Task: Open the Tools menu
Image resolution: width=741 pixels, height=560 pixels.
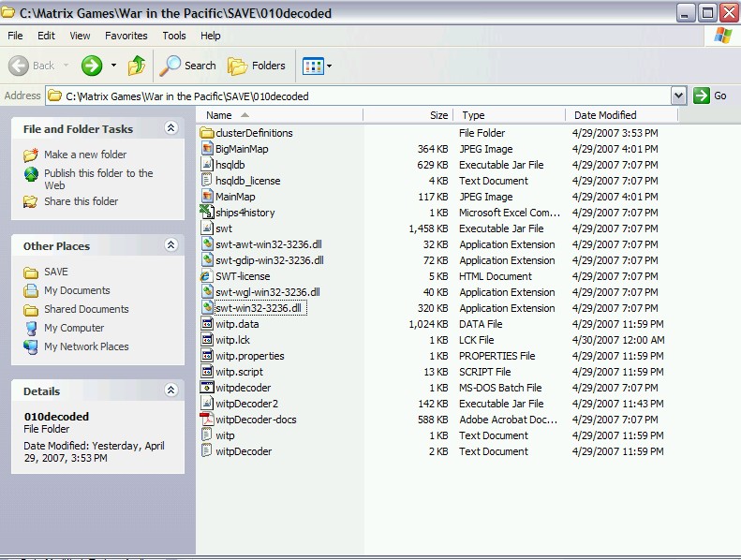Action: point(174,36)
